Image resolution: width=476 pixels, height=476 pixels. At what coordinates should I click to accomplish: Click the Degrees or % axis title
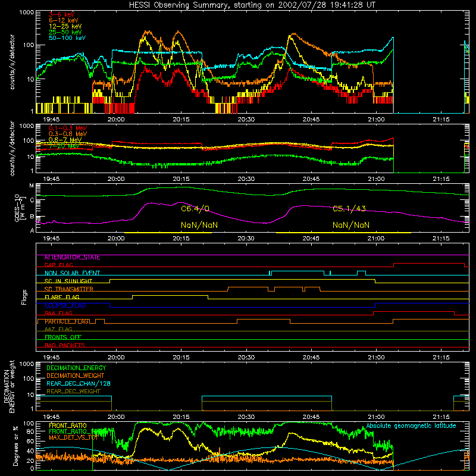pyautogui.click(x=15, y=446)
